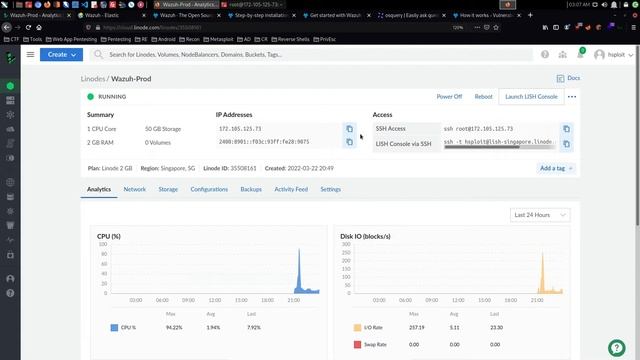Open the Reverse Shells bookmarks folder
The image size is (640, 360).
291,39
